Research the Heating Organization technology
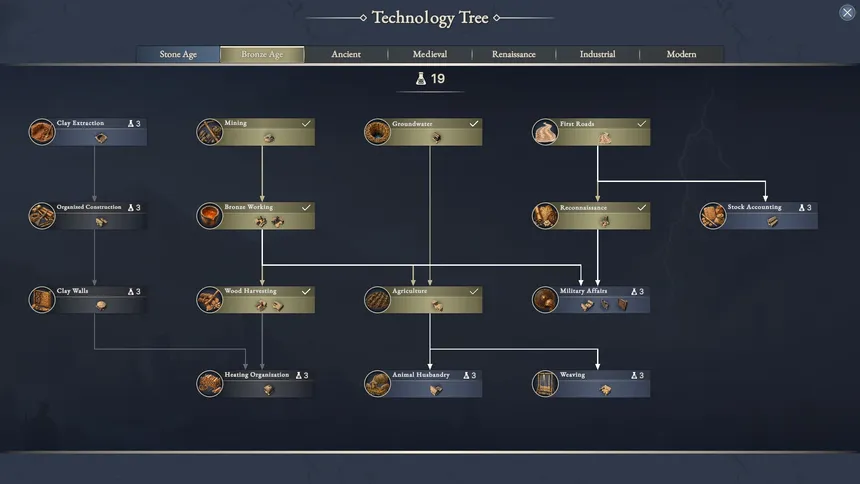Screen dimensions: 860x484 click(256, 384)
